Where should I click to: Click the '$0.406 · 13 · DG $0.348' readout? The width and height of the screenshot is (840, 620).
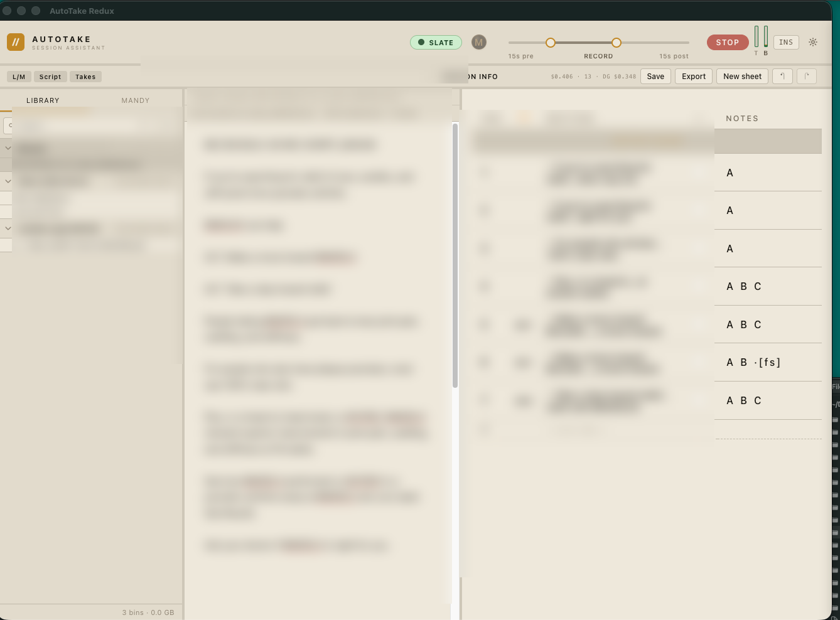click(x=593, y=77)
